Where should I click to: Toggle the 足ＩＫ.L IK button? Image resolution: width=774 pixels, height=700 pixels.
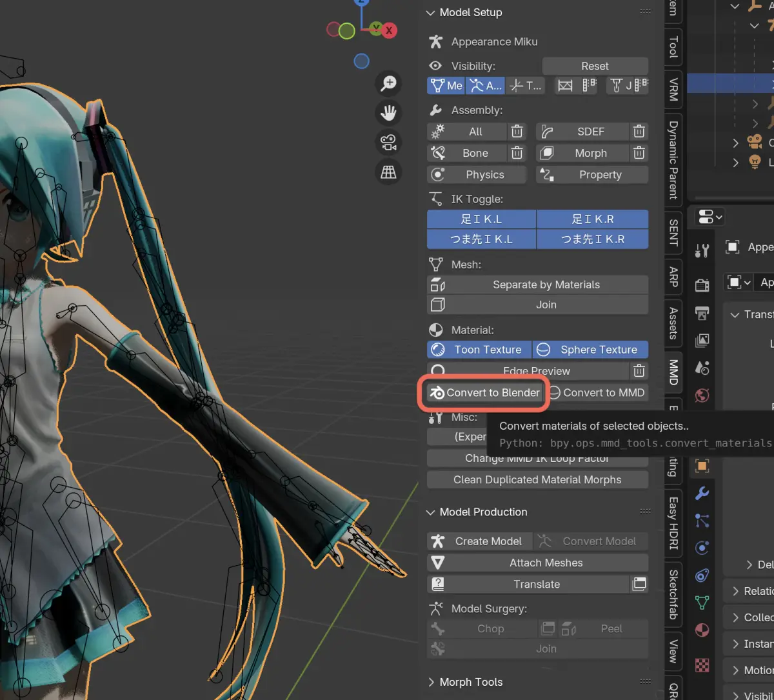482,219
